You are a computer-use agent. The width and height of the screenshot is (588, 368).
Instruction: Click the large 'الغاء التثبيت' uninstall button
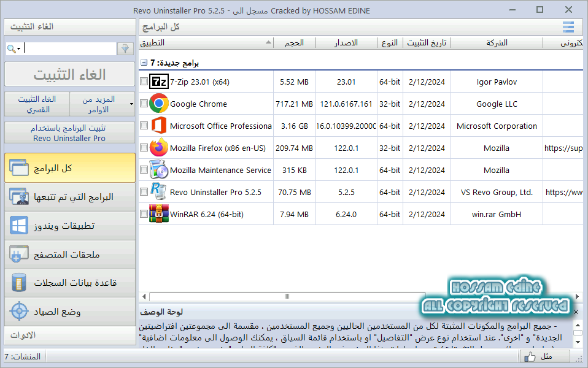tap(70, 74)
